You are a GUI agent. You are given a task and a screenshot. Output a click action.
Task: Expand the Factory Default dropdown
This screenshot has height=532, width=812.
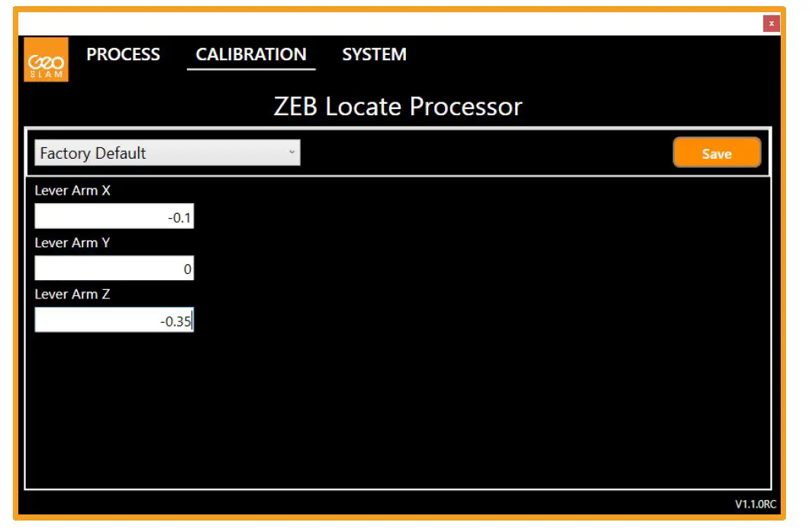[167, 153]
